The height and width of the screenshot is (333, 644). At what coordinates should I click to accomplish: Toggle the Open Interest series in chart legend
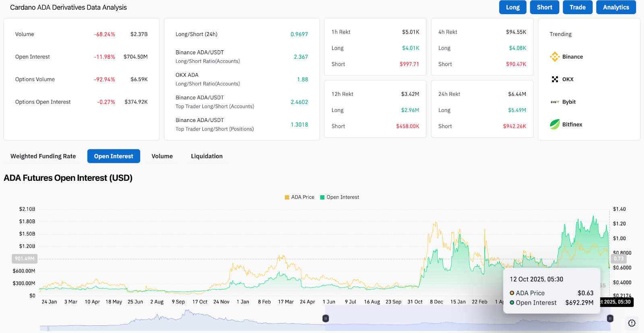click(x=339, y=197)
